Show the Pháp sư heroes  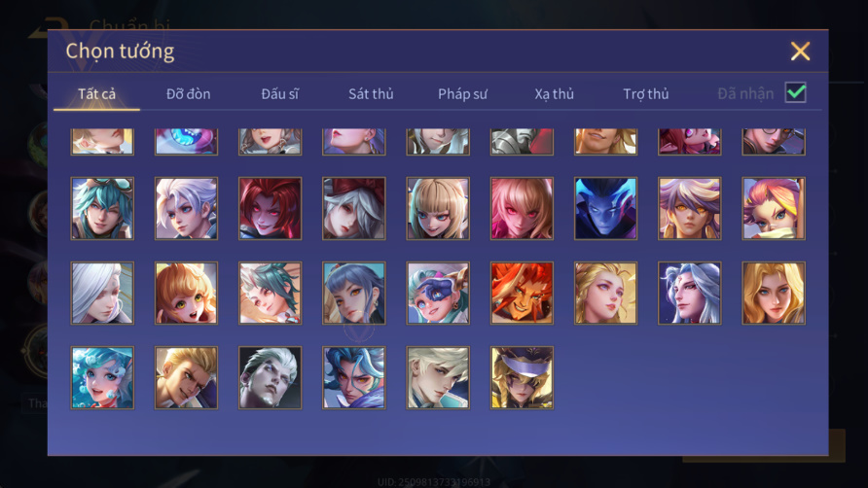click(x=462, y=94)
